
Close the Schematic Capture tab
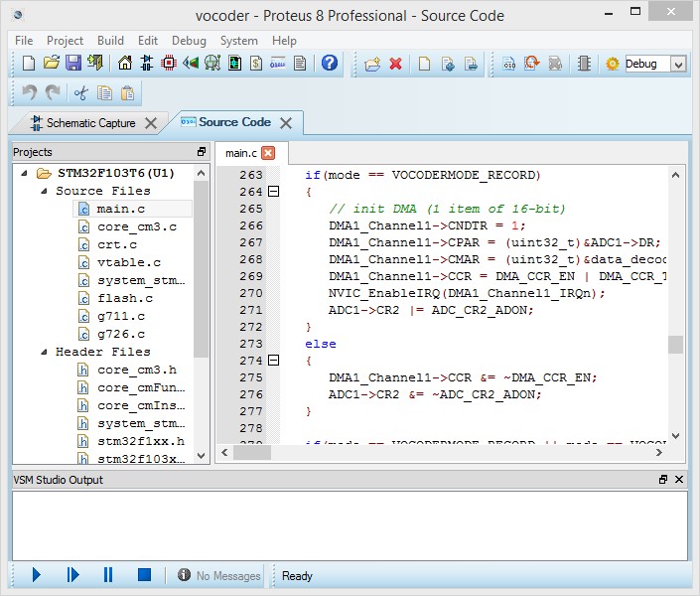[151, 123]
